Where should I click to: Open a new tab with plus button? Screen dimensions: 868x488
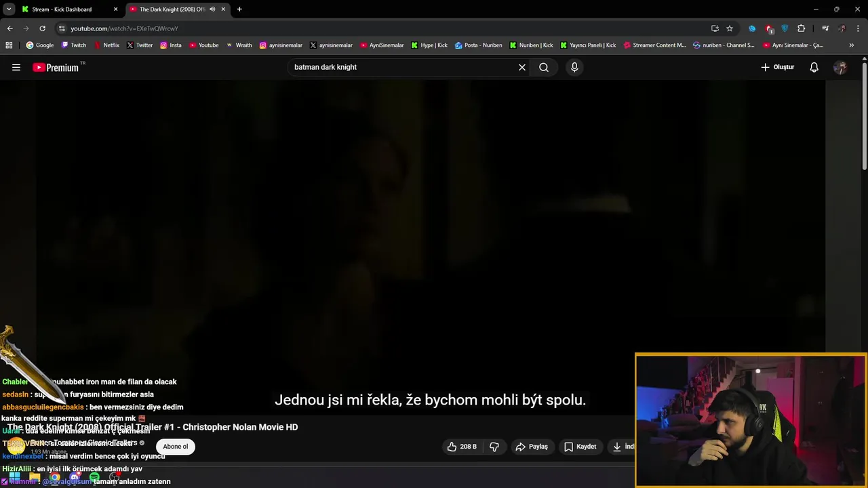pyautogui.click(x=239, y=9)
